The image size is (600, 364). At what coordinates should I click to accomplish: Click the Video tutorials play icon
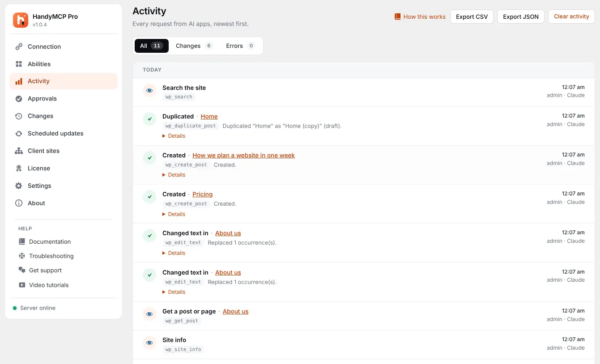22,285
